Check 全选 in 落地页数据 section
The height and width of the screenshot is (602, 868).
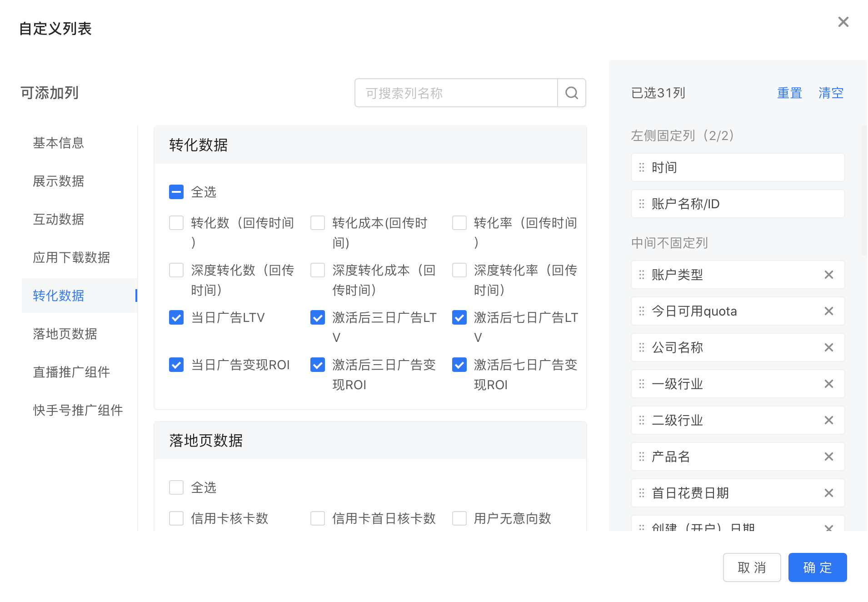click(176, 487)
